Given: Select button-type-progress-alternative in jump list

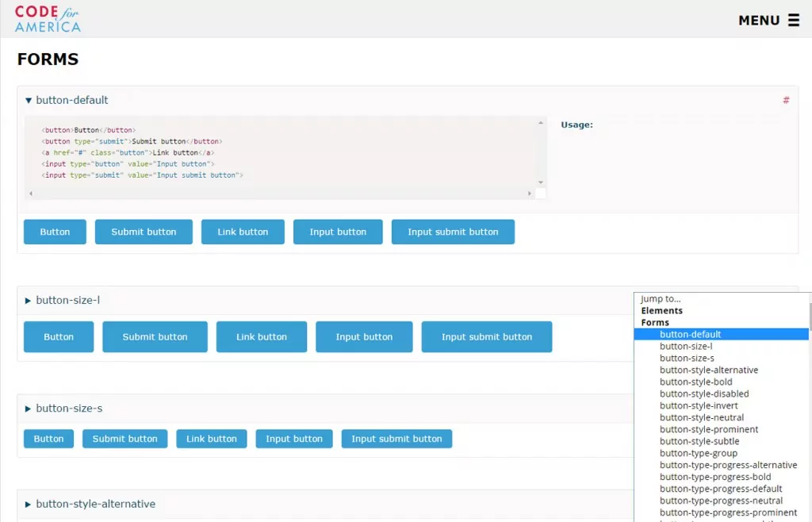Looking at the screenshot, I should (721, 466).
